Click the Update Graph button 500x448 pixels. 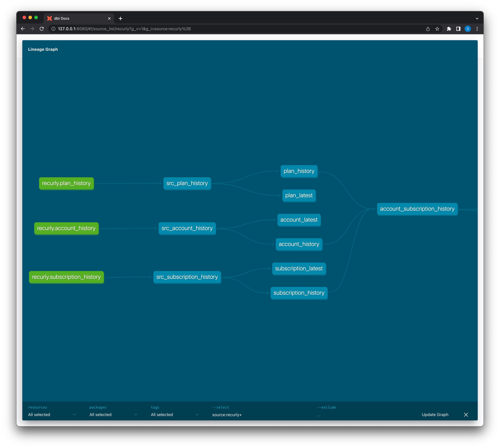tap(435, 415)
